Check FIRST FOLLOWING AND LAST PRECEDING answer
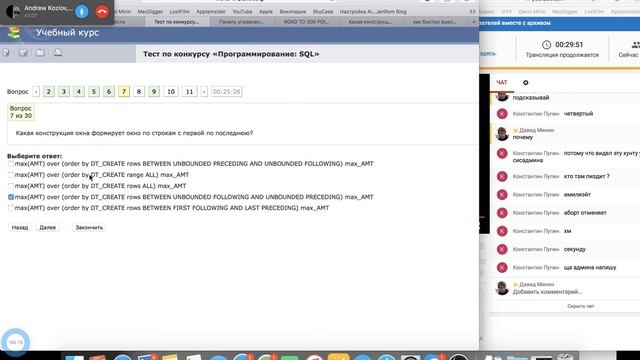Image resolution: width=640 pixels, height=360 pixels. [x=11, y=208]
